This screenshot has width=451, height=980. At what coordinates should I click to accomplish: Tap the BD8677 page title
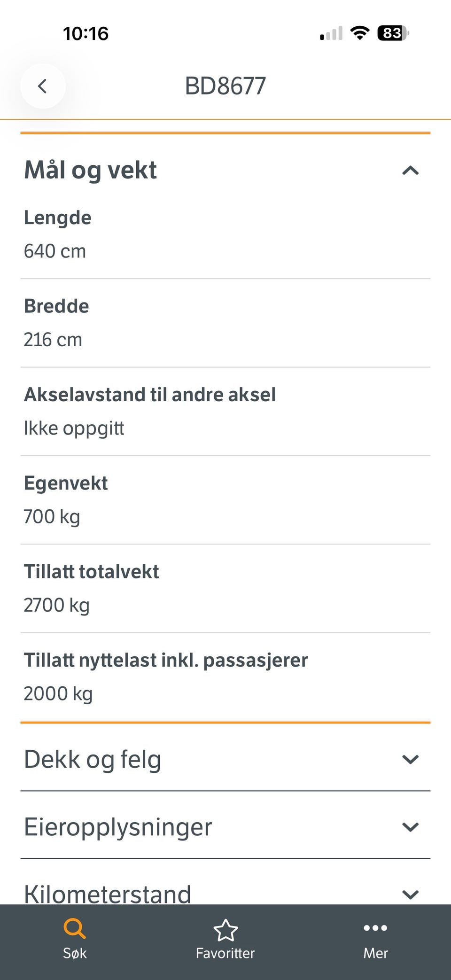click(225, 86)
